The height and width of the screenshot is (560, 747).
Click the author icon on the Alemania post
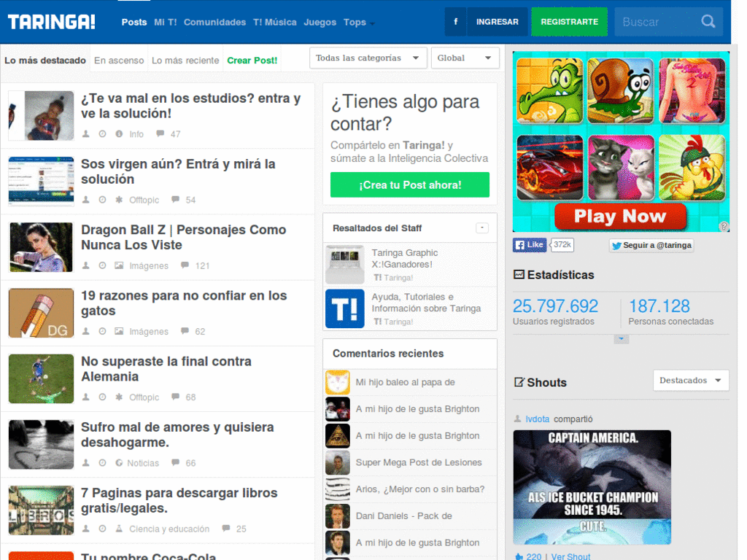point(86,397)
